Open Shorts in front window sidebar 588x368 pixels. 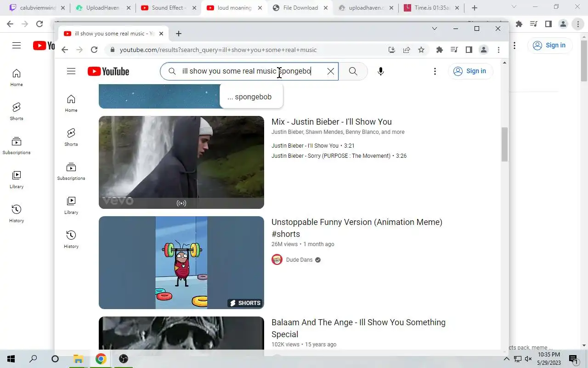tap(71, 138)
